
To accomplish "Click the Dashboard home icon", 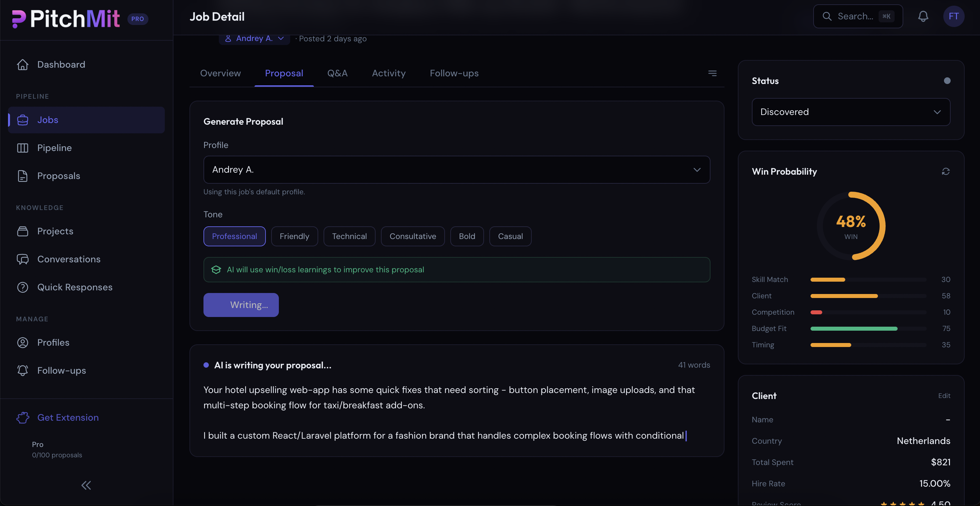I will tap(23, 65).
